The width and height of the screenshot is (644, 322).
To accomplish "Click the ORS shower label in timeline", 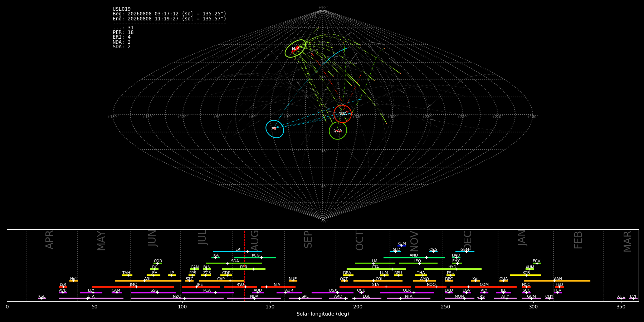I will (x=433, y=250).
